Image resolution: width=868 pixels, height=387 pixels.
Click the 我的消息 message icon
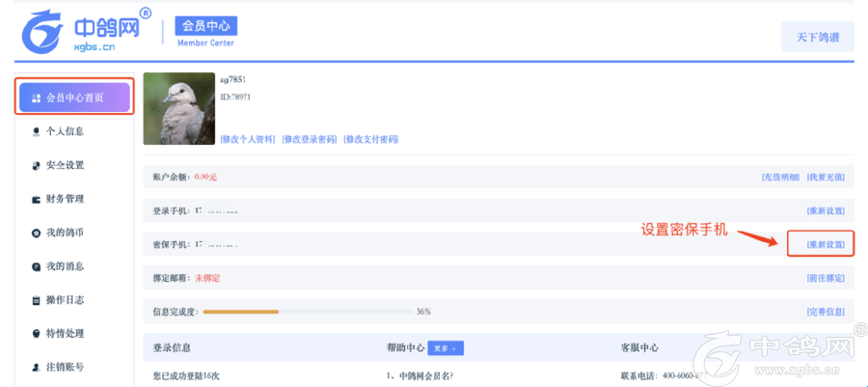click(x=36, y=266)
